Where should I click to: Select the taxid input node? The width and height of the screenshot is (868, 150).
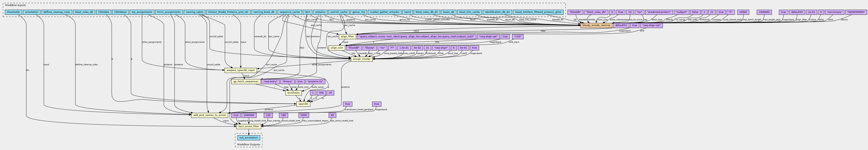407,12
